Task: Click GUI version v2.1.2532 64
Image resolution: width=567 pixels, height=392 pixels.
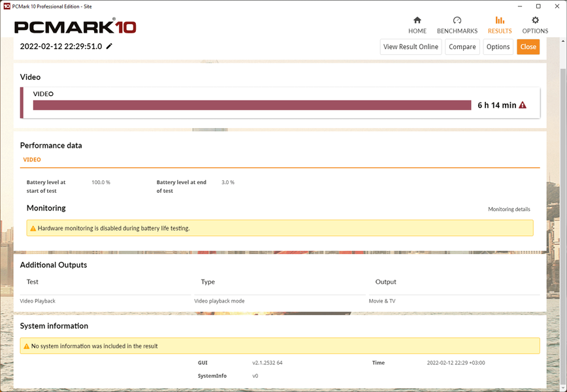Action: click(x=267, y=363)
